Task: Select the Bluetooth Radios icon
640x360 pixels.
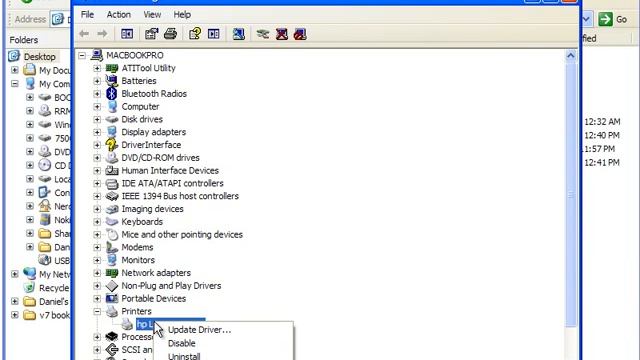Action: (111, 93)
